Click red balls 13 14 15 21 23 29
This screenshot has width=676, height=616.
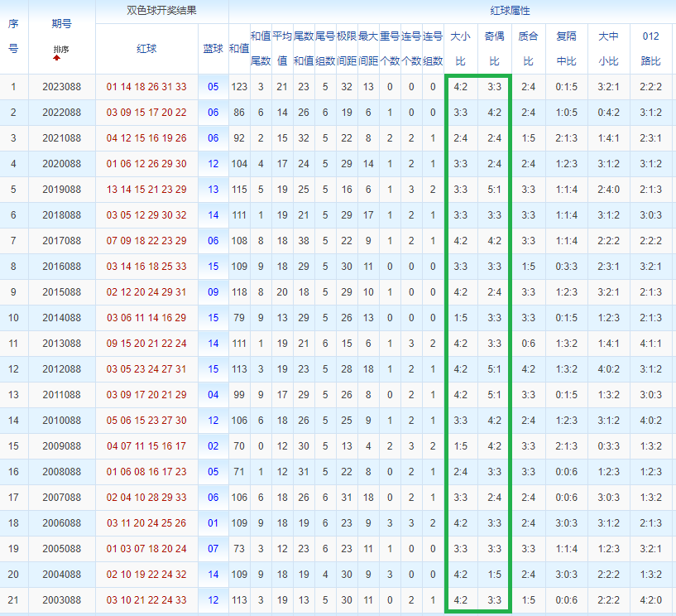146,190
